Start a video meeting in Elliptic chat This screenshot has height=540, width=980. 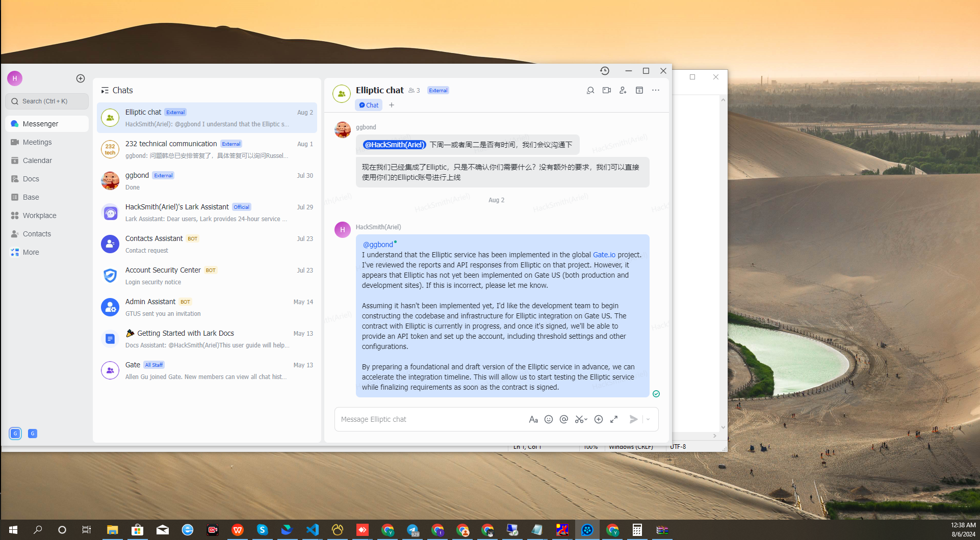coord(606,90)
